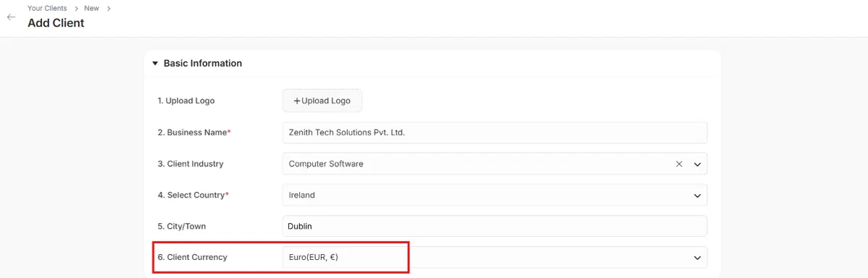Click the '2. Business Name' label
868x278 pixels.
click(194, 132)
